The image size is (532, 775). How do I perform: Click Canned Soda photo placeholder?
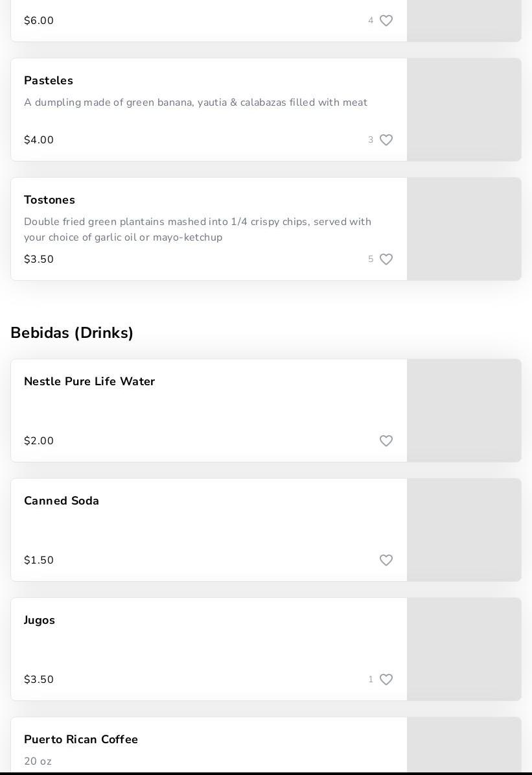pos(464,530)
